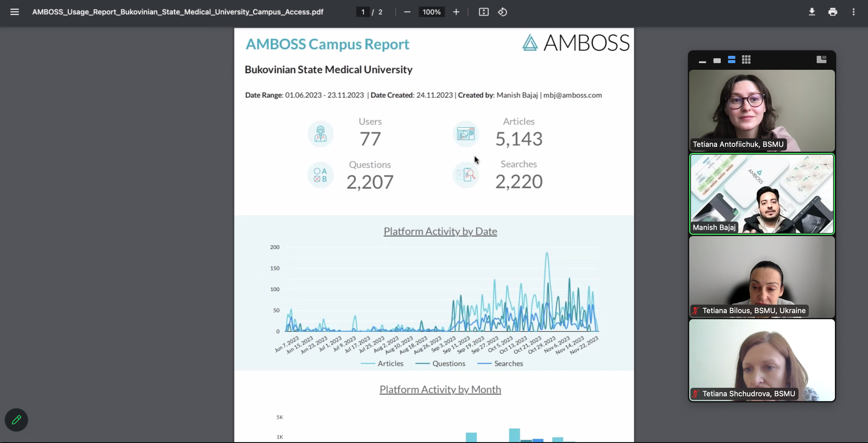Click the Platform Activity by Date heading
868x443 pixels.
440,232
